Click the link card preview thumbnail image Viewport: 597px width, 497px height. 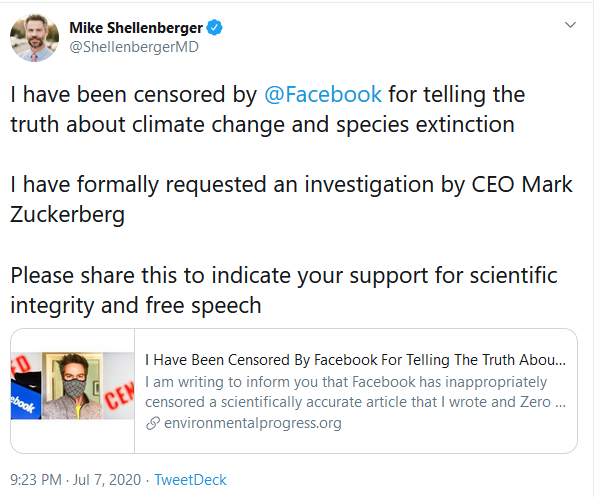coord(72,385)
